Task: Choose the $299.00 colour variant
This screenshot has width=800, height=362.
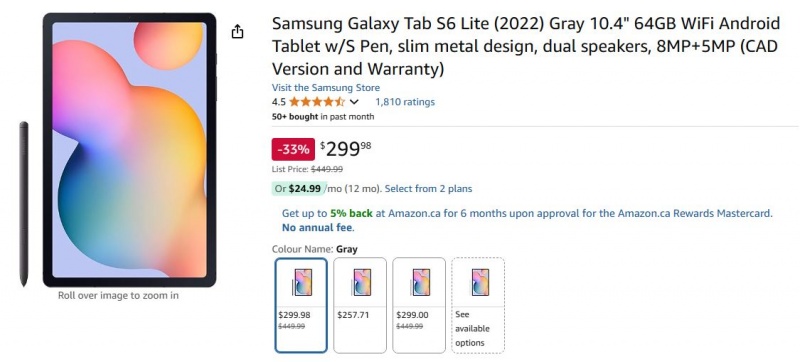Action: pos(418,305)
